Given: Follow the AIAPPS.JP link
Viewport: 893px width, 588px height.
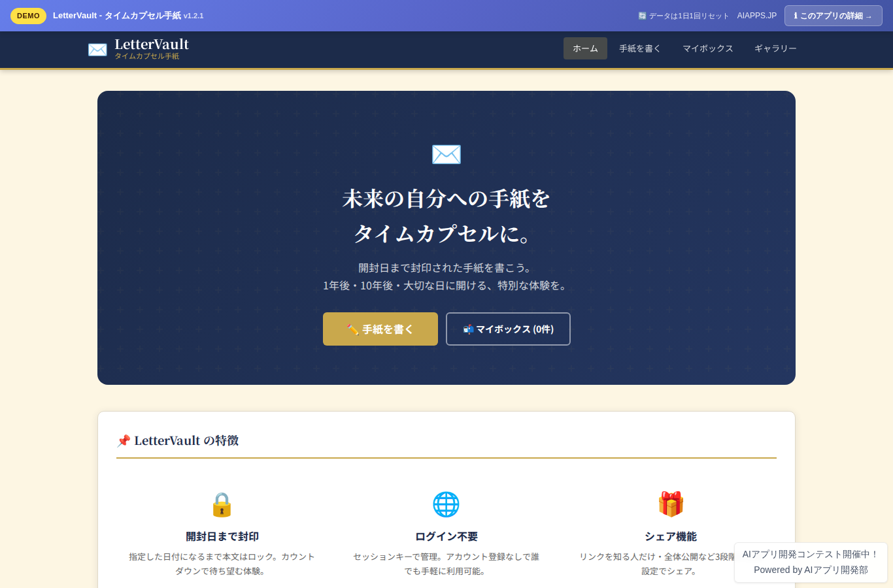Looking at the screenshot, I should point(757,16).
